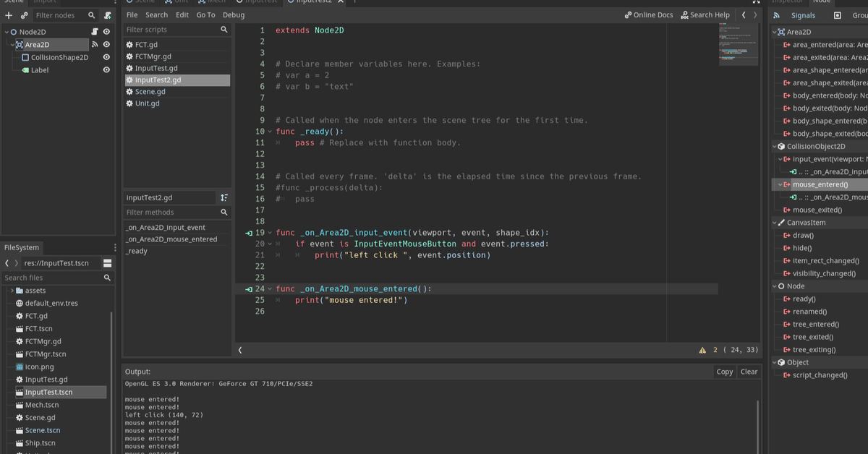Click the signal icon on Area2D row
This screenshot has width=868, height=454.
[94, 45]
